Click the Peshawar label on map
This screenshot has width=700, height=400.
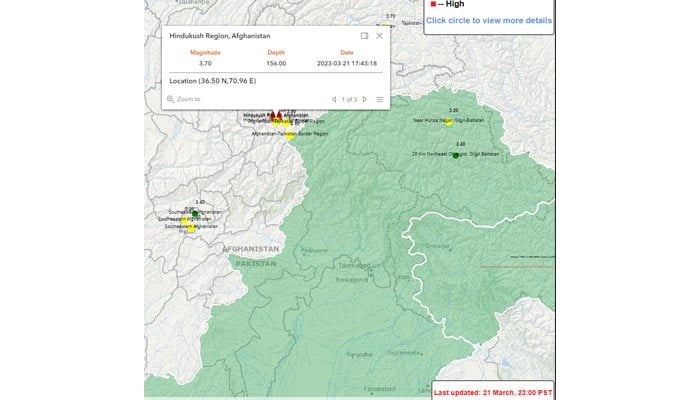point(314,250)
